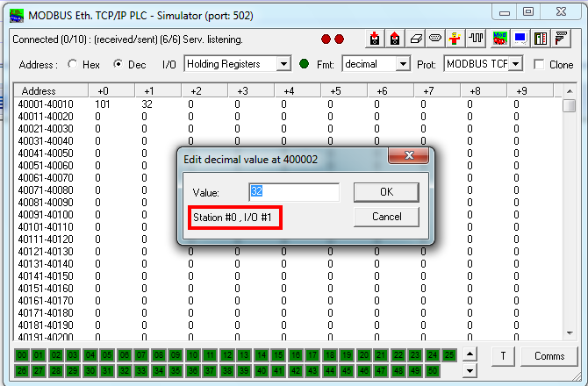588x386 pixels.
Task: Enable the Clone checkbox
Action: click(539, 64)
